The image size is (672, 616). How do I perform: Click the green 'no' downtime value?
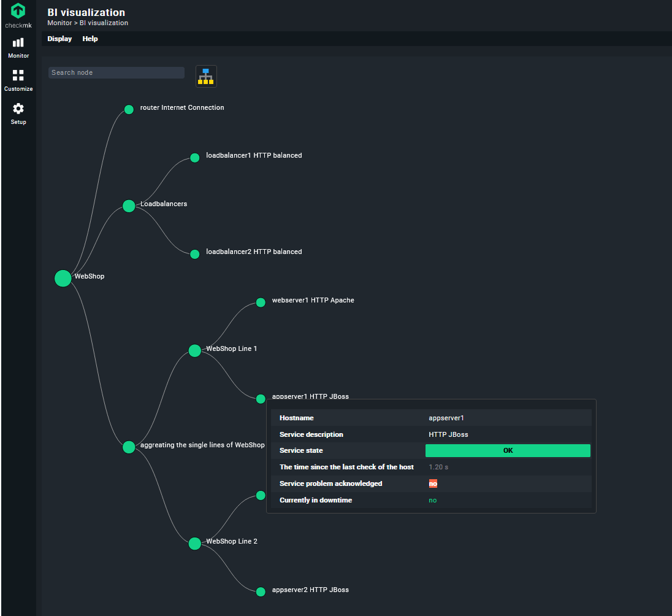pyautogui.click(x=433, y=500)
